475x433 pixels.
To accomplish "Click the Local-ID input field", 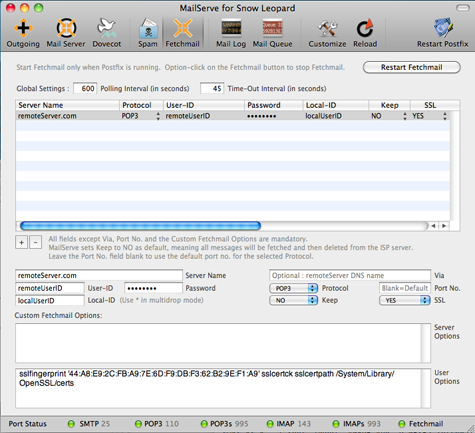I will pyautogui.click(x=50, y=300).
